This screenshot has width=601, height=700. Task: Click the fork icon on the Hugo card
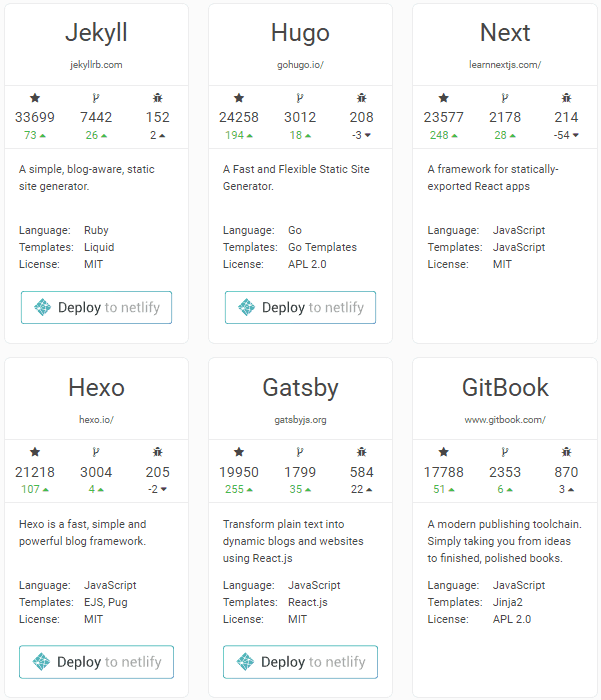tap(300, 98)
